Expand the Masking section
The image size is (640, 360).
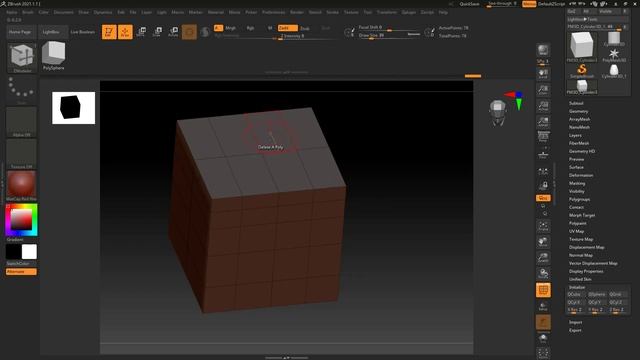coord(577,183)
